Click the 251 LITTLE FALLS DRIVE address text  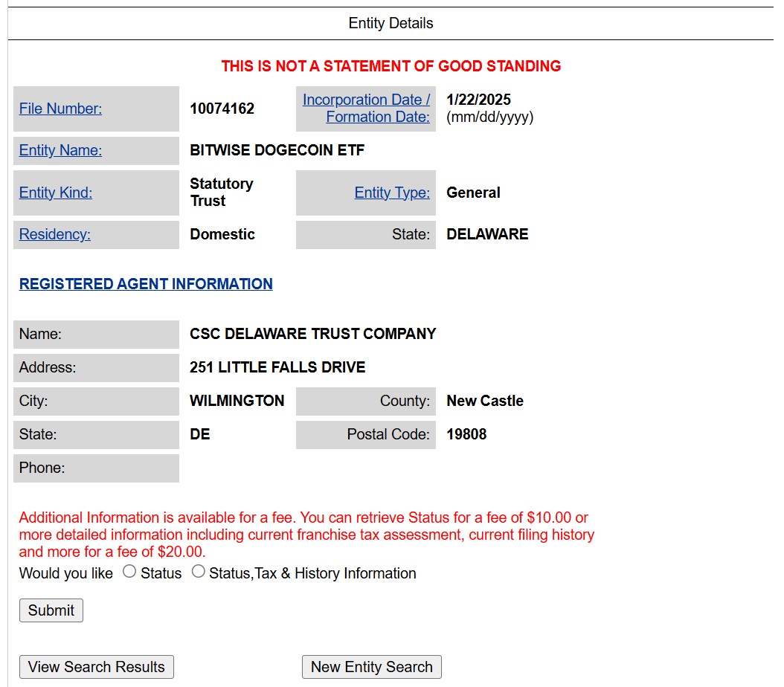277,367
